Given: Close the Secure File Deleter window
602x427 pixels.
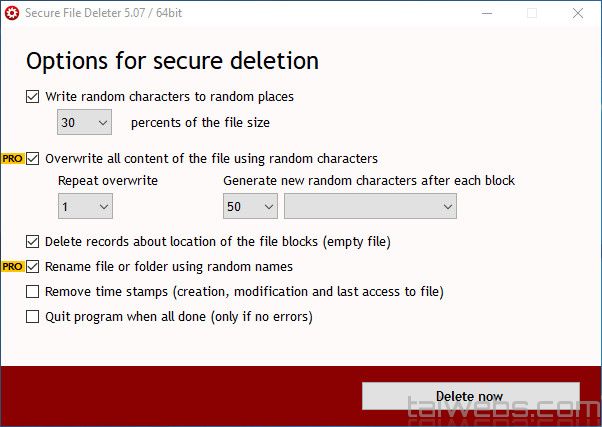Looking at the screenshot, I should [x=578, y=13].
